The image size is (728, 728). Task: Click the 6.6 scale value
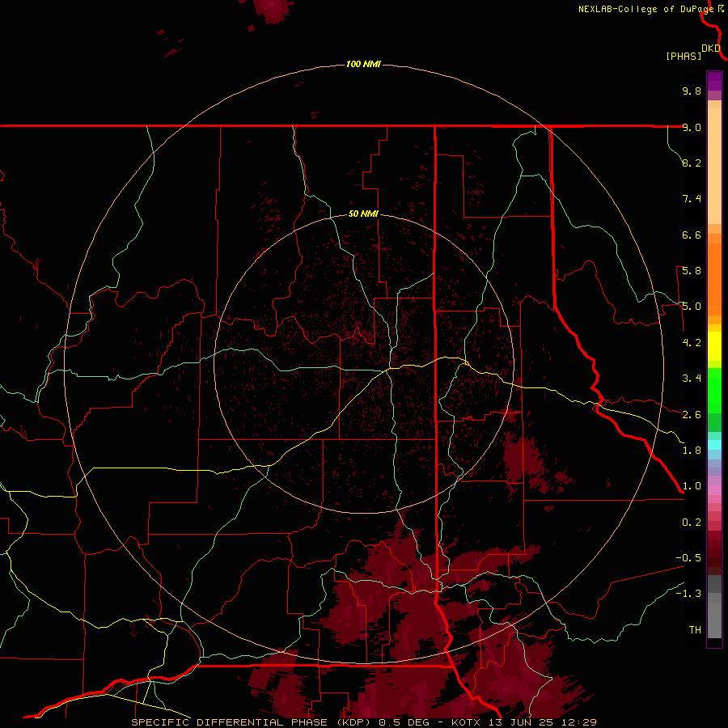point(692,235)
